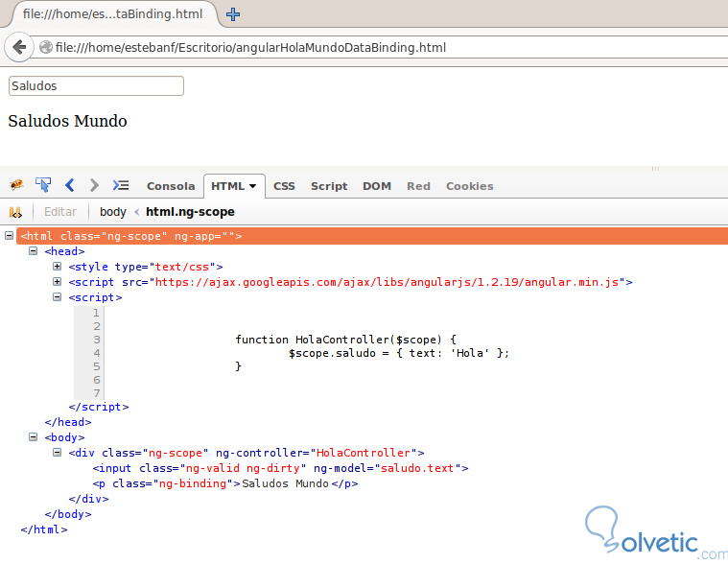Open the Red network tab

418,186
